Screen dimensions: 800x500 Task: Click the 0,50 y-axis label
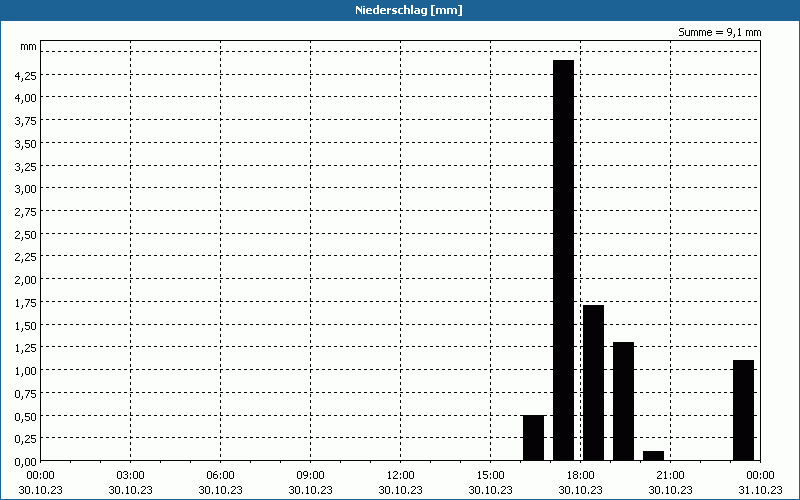pyautogui.click(x=26, y=417)
